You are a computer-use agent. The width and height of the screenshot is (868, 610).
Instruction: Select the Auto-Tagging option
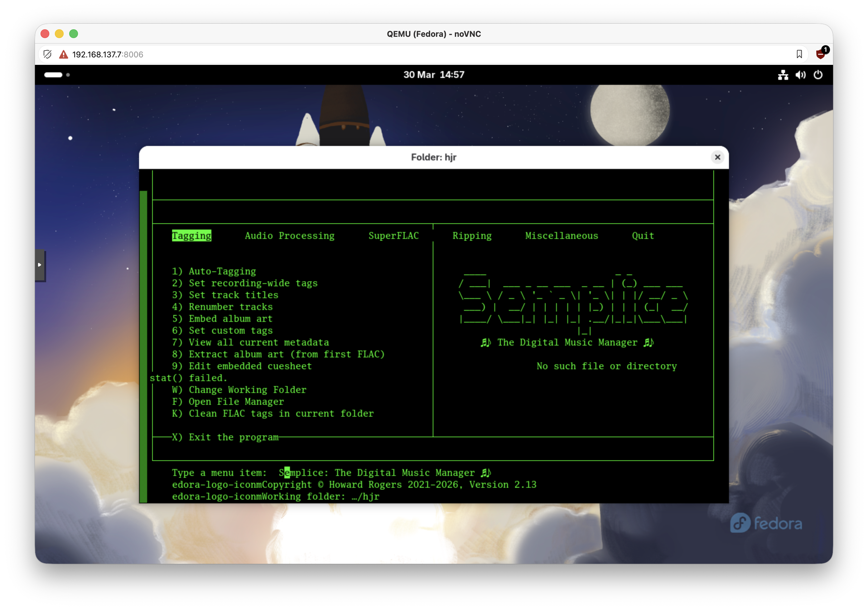pos(222,271)
